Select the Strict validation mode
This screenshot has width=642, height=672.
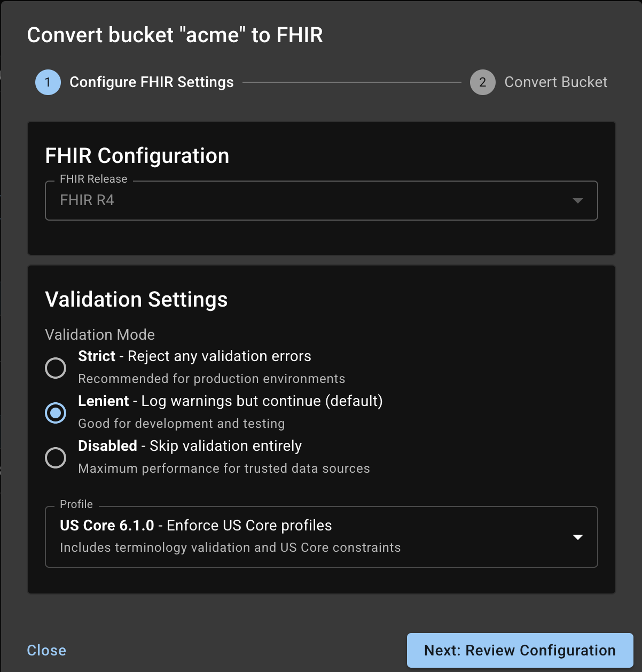tap(56, 368)
